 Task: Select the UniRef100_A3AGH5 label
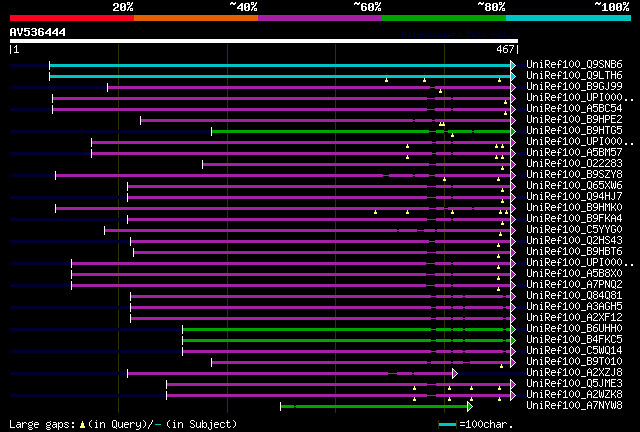pos(574,307)
